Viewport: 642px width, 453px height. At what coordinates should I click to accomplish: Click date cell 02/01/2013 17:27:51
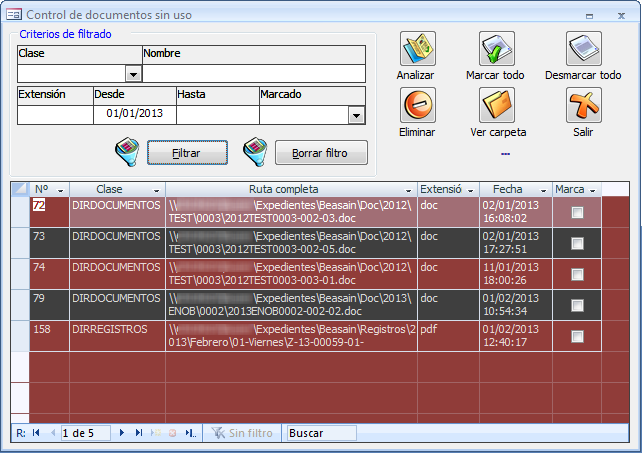516,243
